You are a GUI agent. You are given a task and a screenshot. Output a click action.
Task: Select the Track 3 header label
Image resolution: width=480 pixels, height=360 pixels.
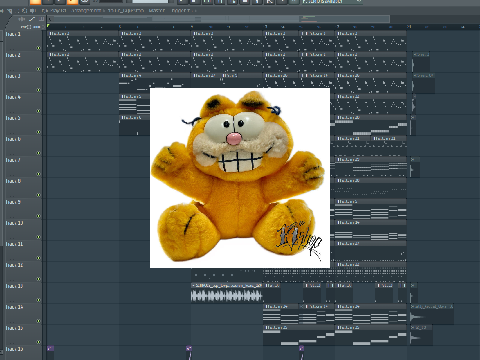tap(13, 76)
